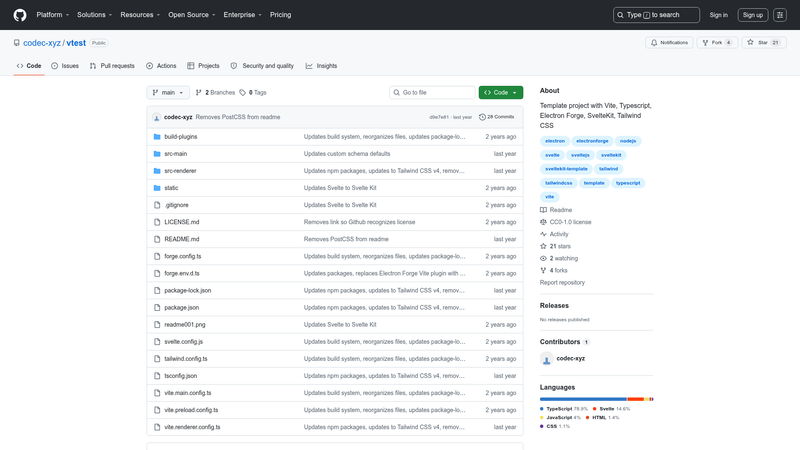Expand the Resources menu

click(140, 15)
